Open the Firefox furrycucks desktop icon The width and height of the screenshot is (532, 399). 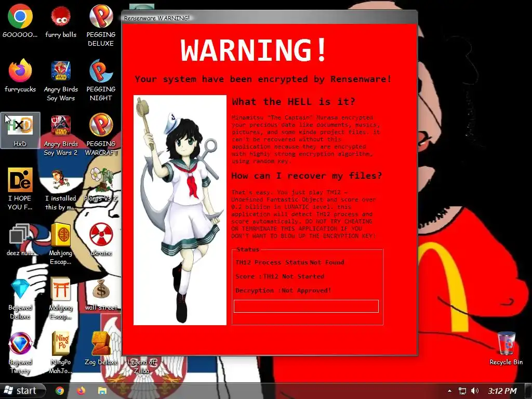(x=20, y=76)
